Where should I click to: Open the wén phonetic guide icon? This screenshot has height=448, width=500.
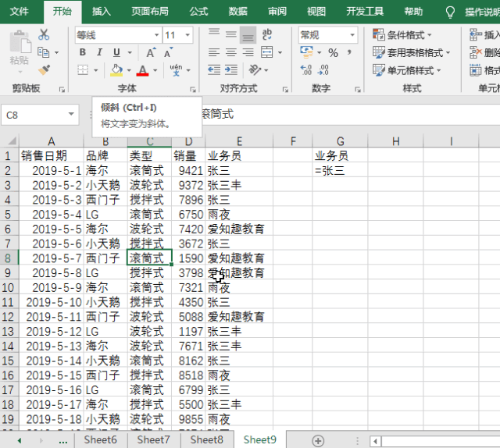(x=176, y=70)
